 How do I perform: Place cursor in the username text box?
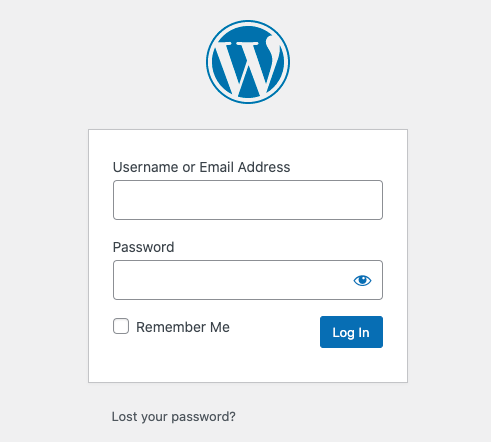248,200
